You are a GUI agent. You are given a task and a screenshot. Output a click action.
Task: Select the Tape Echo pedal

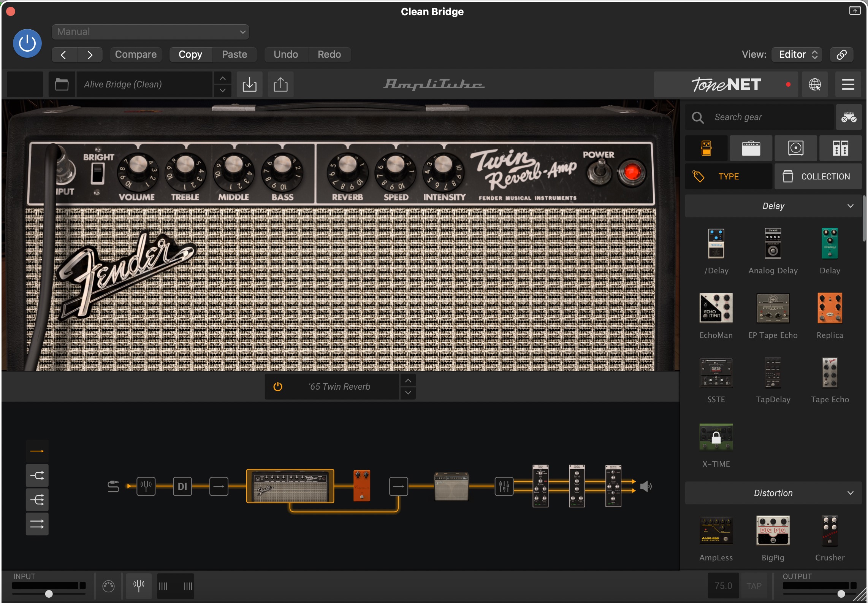pos(830,373)
